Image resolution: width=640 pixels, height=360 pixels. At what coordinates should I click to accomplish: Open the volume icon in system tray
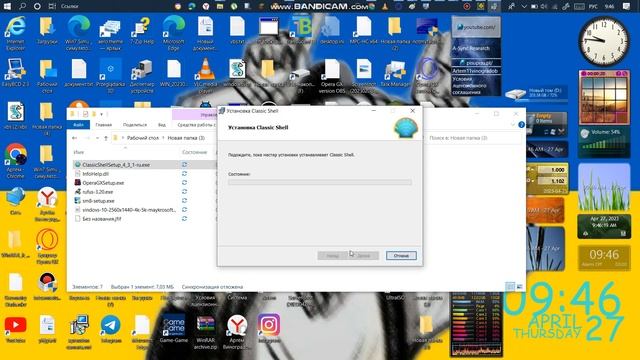coord(544,6)
